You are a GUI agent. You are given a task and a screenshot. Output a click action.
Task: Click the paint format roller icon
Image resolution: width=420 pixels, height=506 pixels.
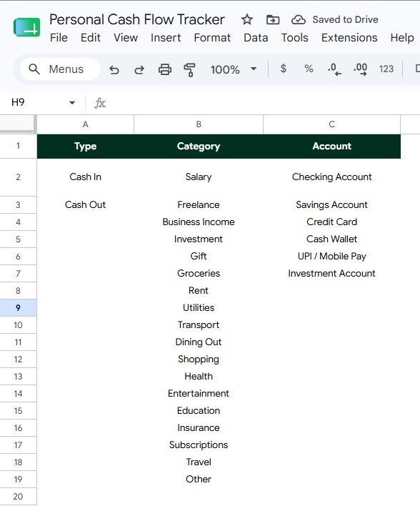click(189, 69)
